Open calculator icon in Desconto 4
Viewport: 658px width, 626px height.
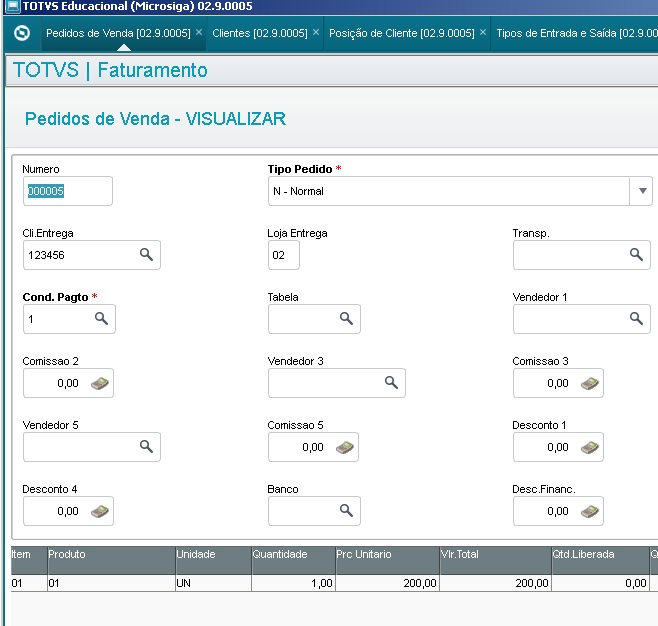pos(100,511)
